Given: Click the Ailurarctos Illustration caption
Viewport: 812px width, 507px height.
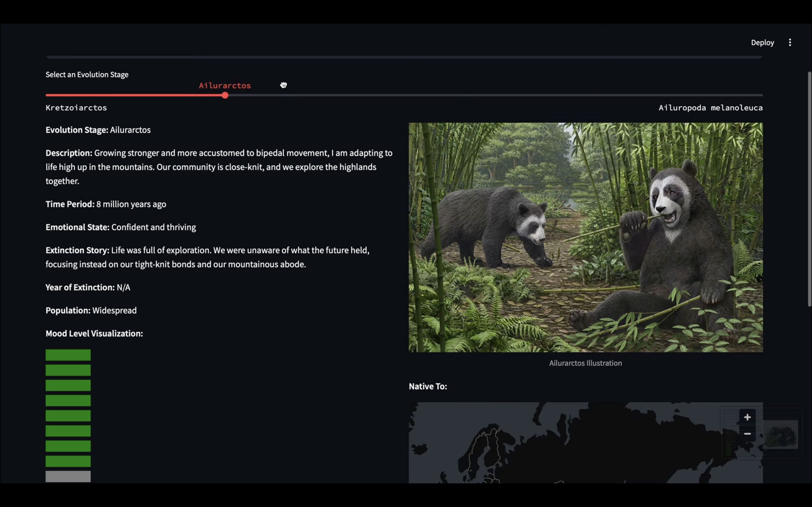Looking at the screenshot, I should coord(585,363).
